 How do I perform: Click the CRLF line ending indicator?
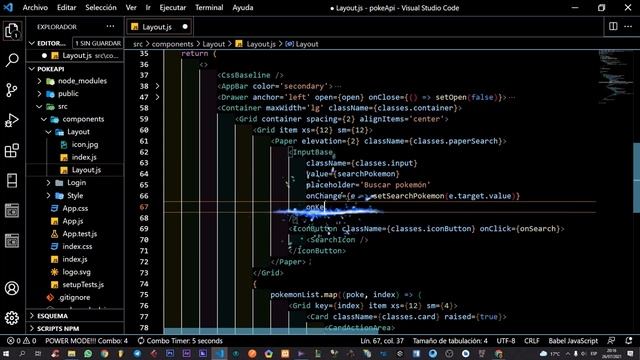531,341
